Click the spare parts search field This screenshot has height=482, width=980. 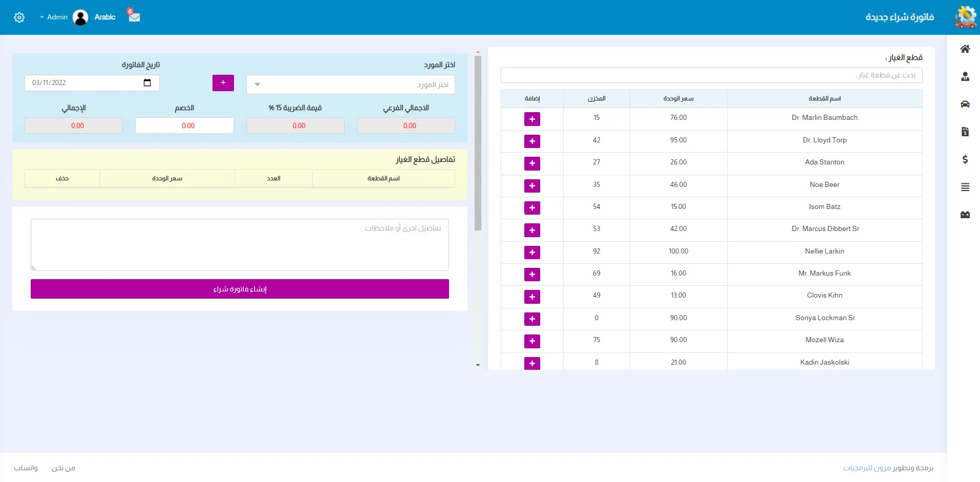[x=711, y=75]
